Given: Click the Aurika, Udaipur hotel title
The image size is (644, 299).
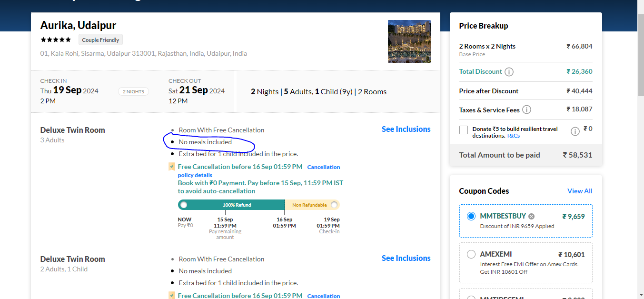Looking at the screenshot, I should (x=78, y=25).
